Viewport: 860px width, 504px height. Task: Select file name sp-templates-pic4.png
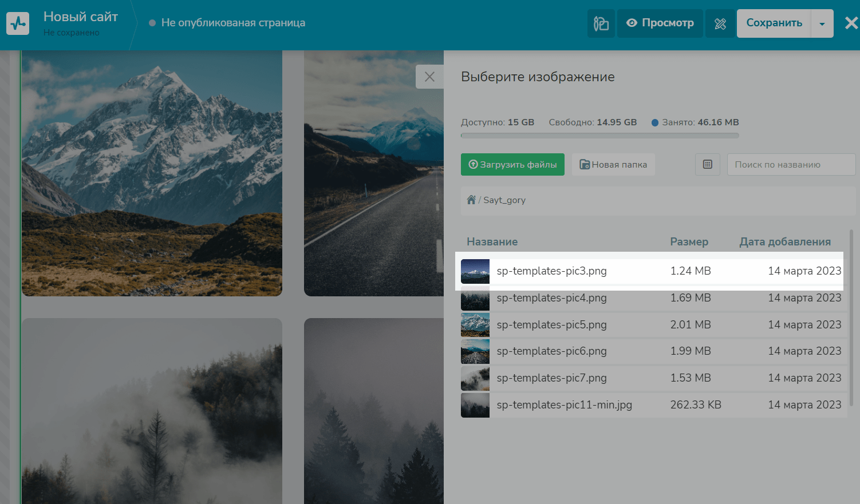click(x=552, y=298)
